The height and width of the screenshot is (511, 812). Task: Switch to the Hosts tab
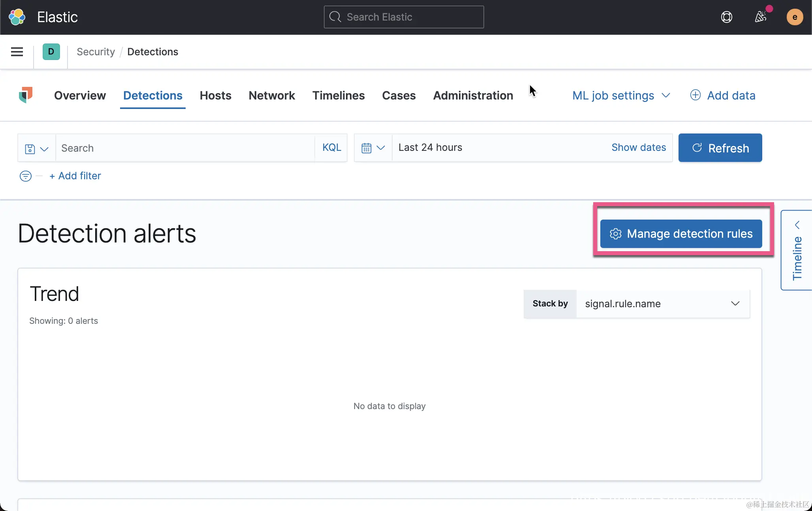[x=215, y=96]
